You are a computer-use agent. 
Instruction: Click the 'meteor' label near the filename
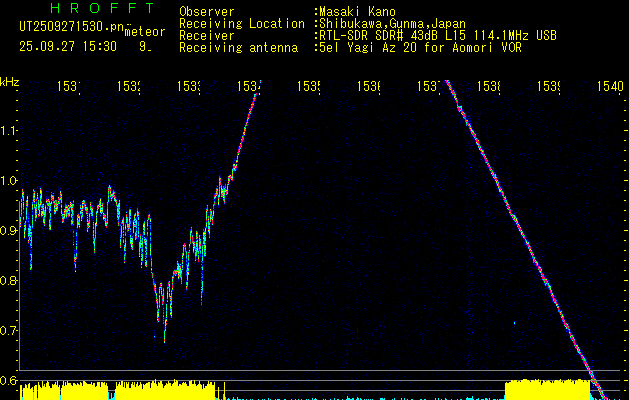(145, 32)
